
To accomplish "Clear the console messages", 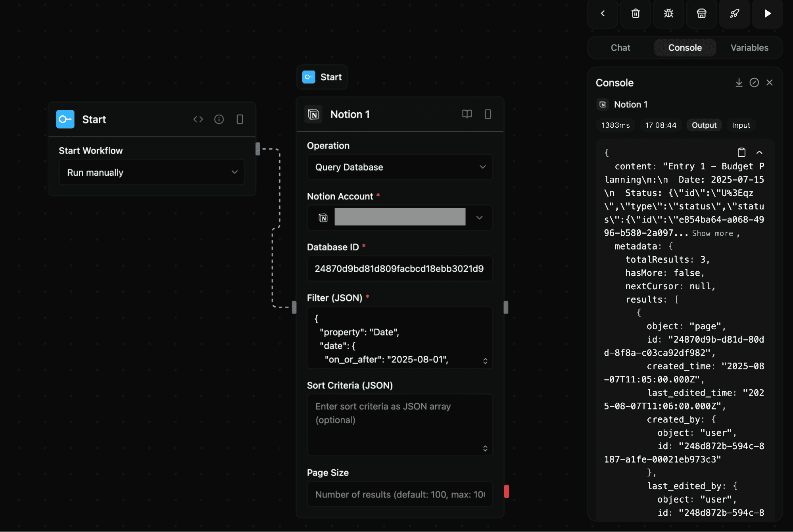I will click(754, 83).
